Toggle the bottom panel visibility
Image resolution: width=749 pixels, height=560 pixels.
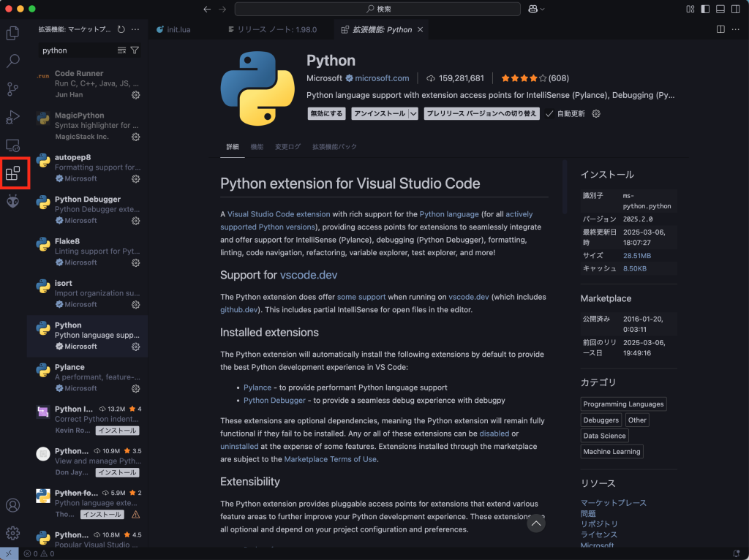[720, 9]
